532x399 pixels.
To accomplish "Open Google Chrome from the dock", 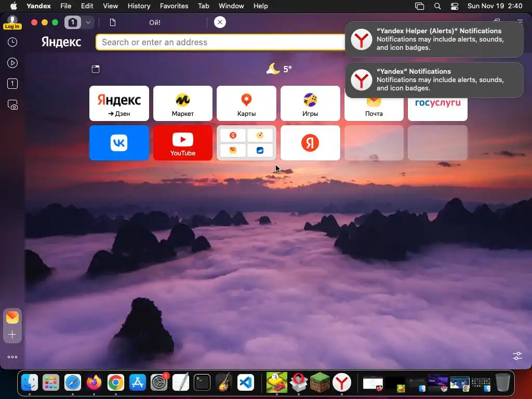I will click(116, 383).
